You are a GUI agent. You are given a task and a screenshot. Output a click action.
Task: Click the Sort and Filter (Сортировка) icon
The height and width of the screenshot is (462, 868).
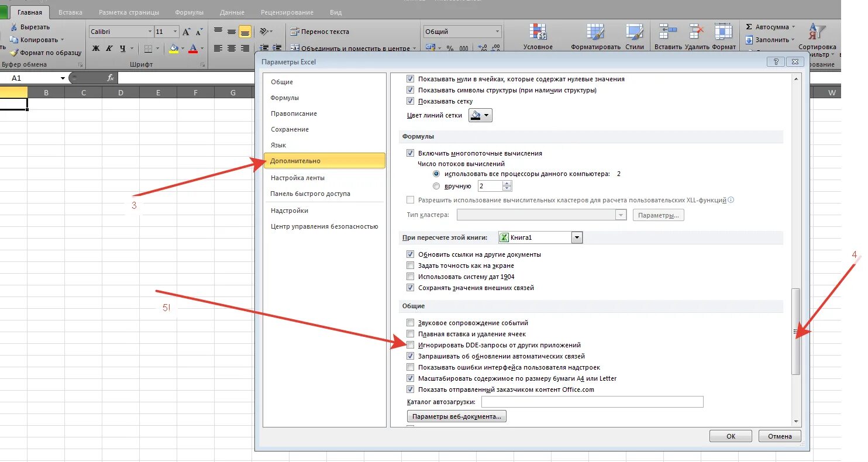point(817,32)
